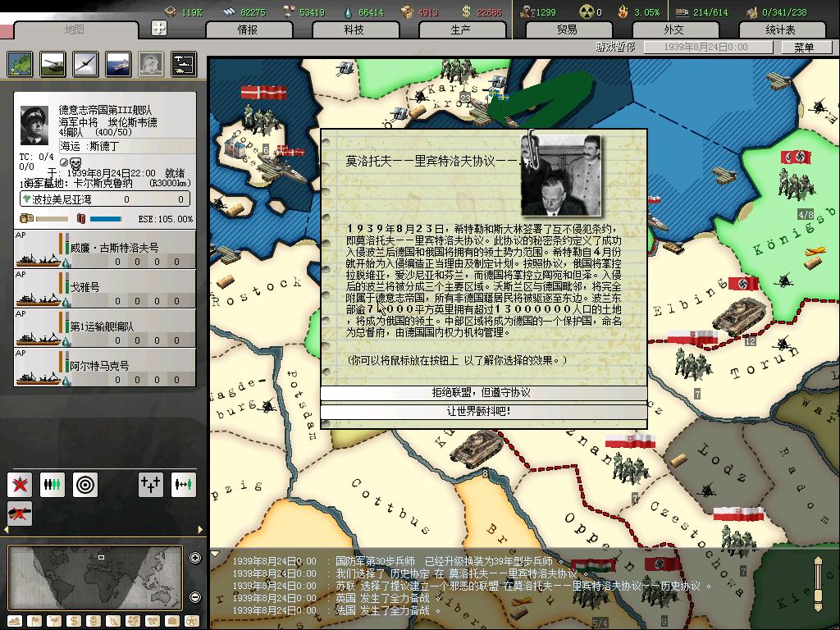840x630 pixels.
Task: Click the world minimap thumbnail
Action: [94, 577]
